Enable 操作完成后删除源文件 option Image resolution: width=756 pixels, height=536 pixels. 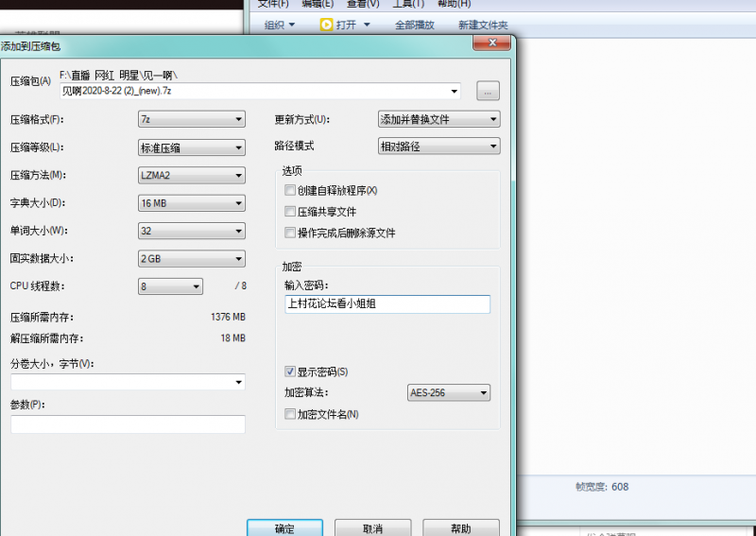click(290, 233)
